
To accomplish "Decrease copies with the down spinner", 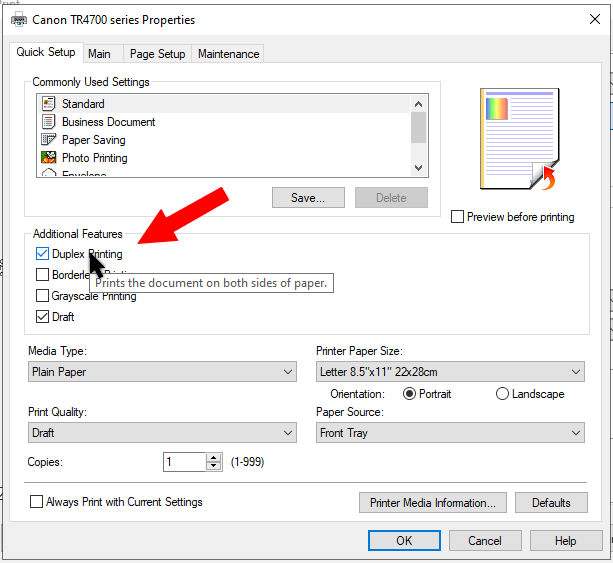I will click(213, 466).
